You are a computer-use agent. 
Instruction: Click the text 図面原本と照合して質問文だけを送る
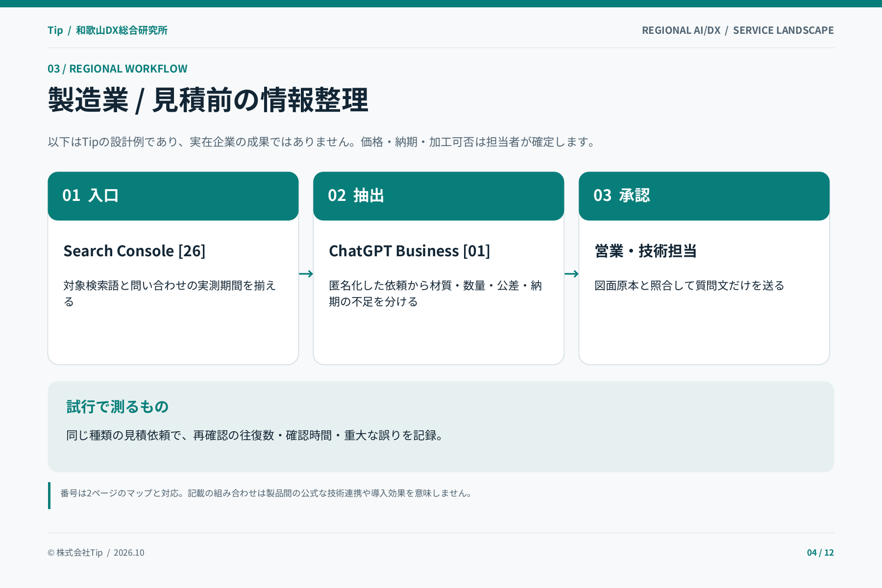click(689, 286)
